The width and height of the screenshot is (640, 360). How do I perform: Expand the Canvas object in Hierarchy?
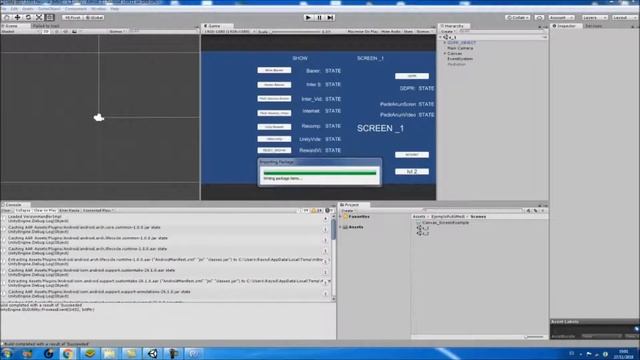coord(445,53)
